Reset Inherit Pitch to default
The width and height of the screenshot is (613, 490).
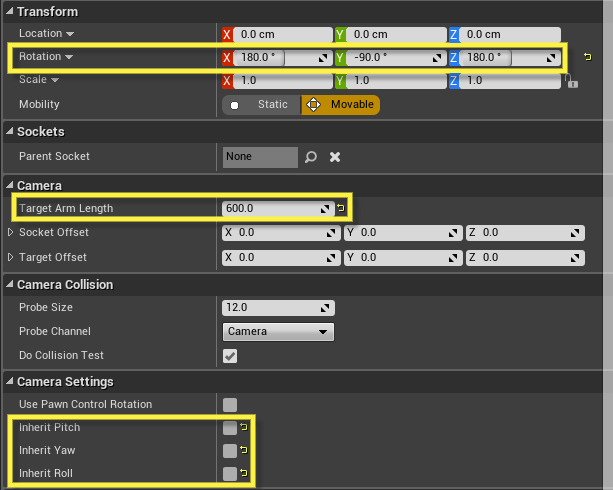click(x=244, y=428)
